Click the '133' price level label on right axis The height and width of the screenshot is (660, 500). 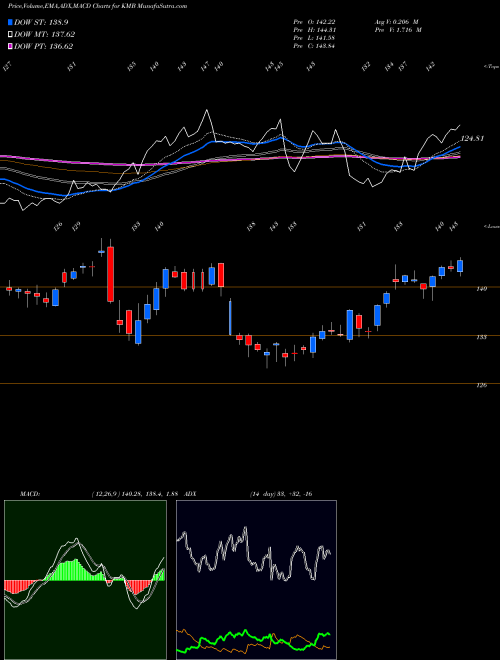[x=482, y=337]
